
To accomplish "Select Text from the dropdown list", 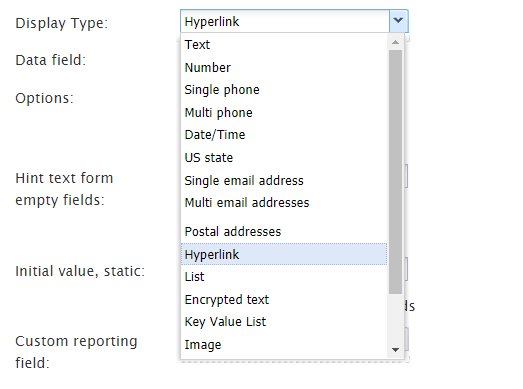I will 284,45.
